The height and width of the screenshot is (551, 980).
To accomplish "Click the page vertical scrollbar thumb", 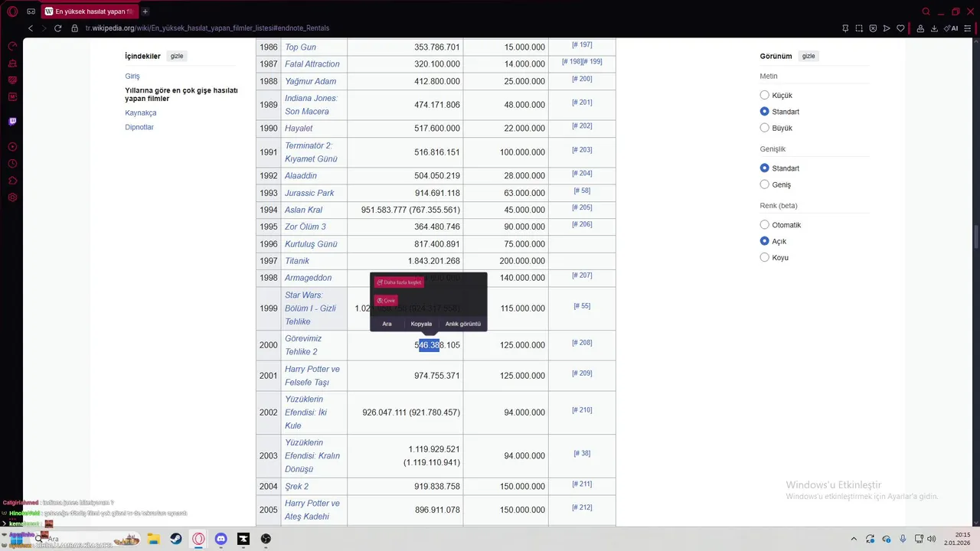I will [x=975, y=236].
